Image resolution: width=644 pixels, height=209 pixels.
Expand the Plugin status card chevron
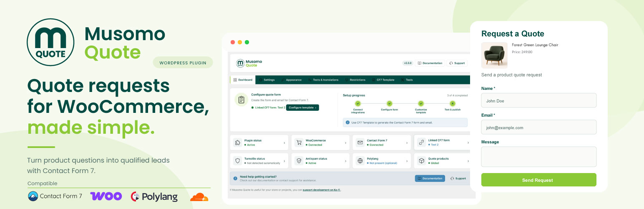(284, 143)
